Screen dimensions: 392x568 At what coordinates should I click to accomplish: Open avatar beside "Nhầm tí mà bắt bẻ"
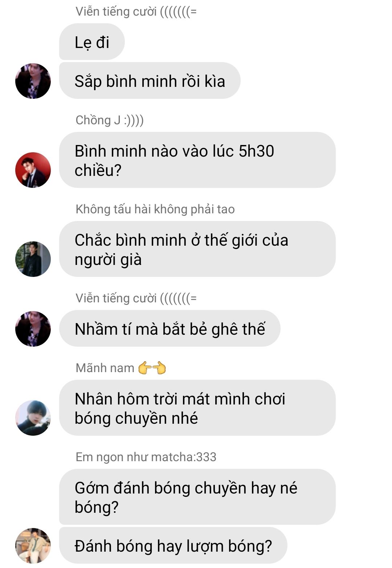point(33,329)
